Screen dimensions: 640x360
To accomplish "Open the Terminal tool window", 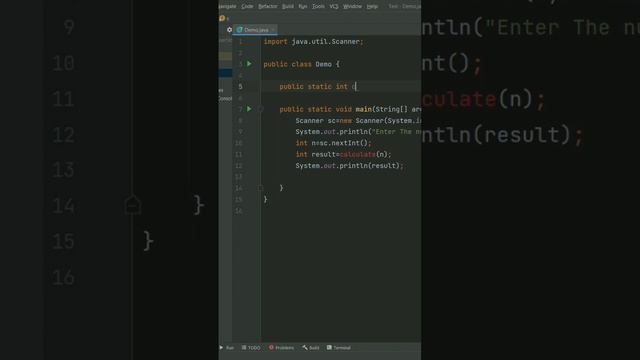I will pos(339,348).
